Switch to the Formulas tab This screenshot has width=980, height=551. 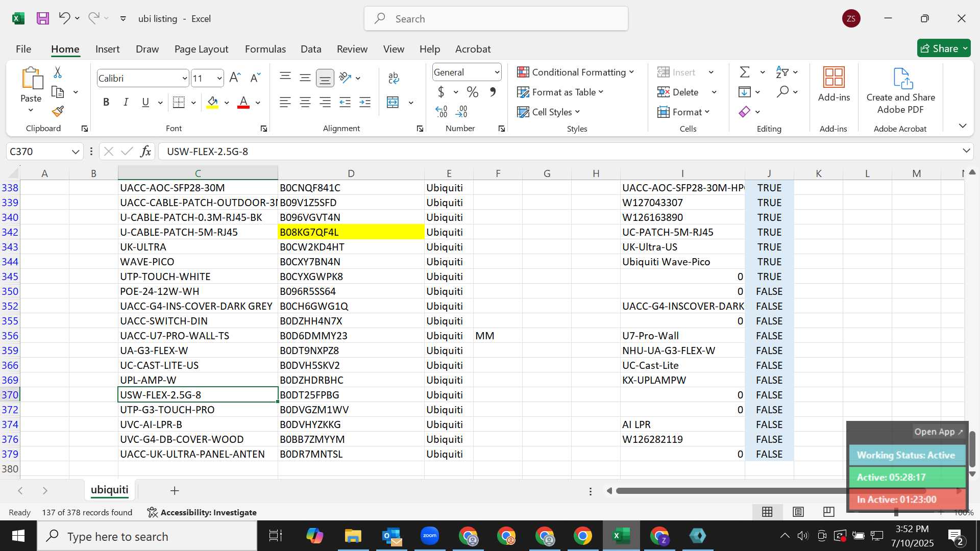[x=265, y=49]
